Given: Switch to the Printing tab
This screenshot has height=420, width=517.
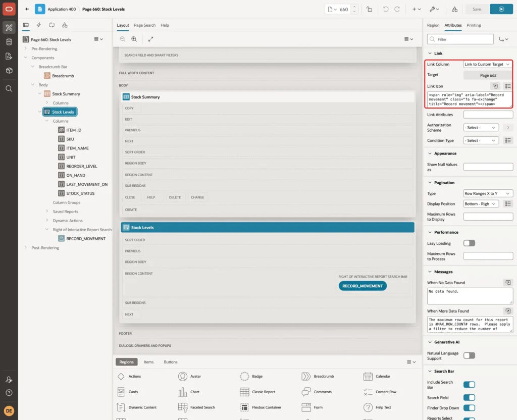Looking at the screenshot, I should click(474, 25).
